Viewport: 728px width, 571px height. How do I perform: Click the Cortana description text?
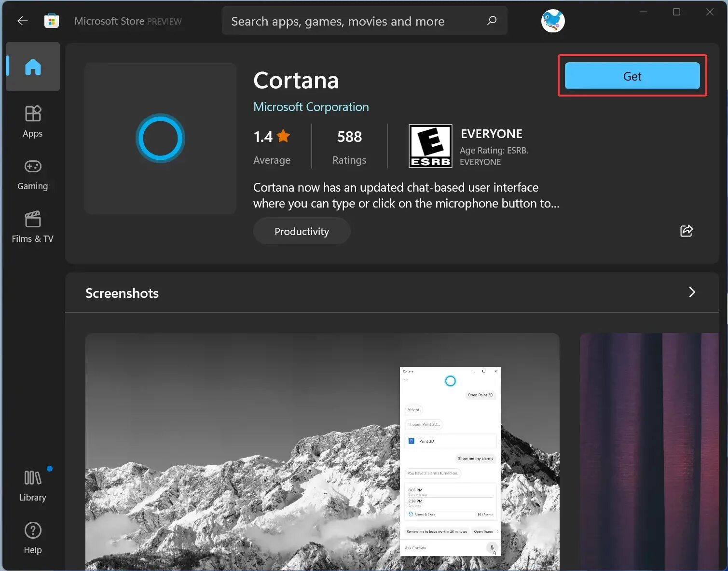pos(406,195)
